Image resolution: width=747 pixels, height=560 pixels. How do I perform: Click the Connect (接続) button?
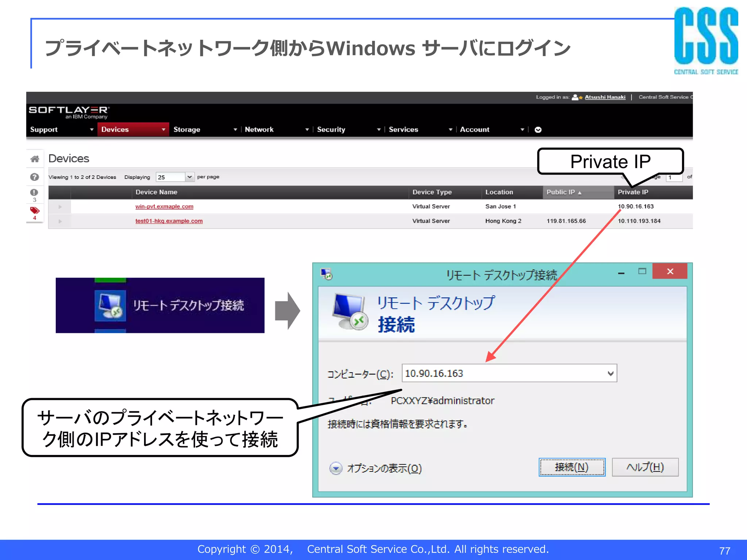(572, 467)
